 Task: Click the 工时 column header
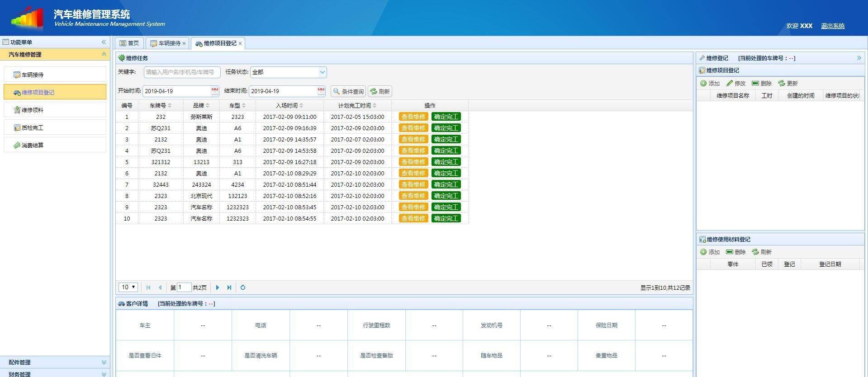coord(767,95)
